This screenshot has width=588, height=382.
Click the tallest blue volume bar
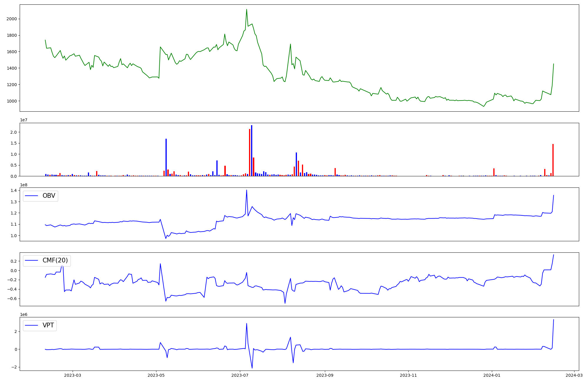tap(252, 150)
